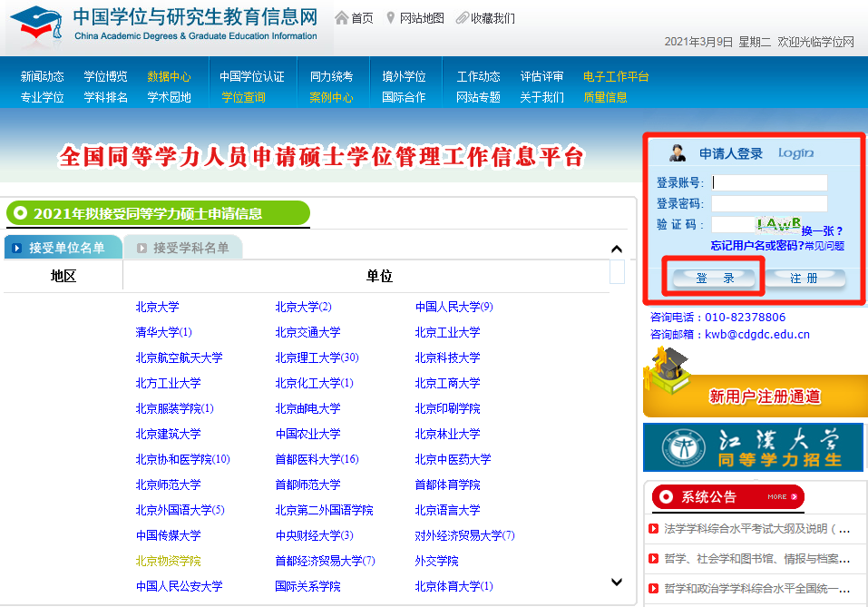Open the 北京物资学院 link
The image size is (868, 607).
169,561
